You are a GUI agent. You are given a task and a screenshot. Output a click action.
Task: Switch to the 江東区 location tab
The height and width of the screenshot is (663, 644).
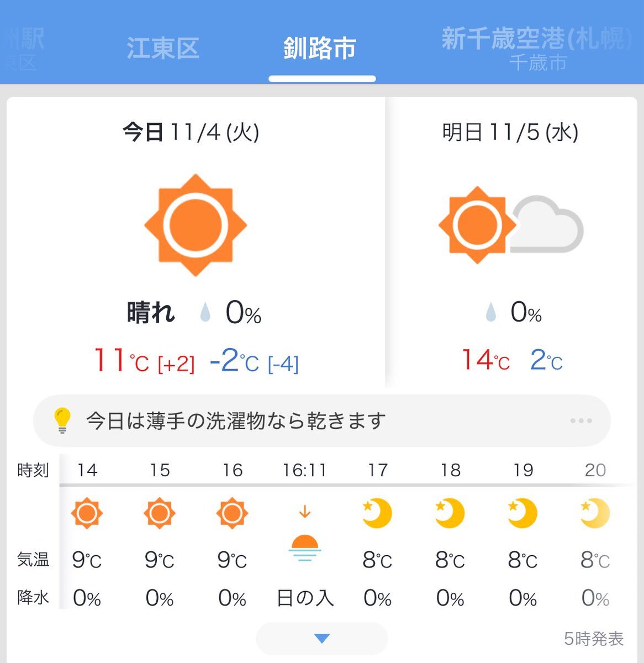162,48
